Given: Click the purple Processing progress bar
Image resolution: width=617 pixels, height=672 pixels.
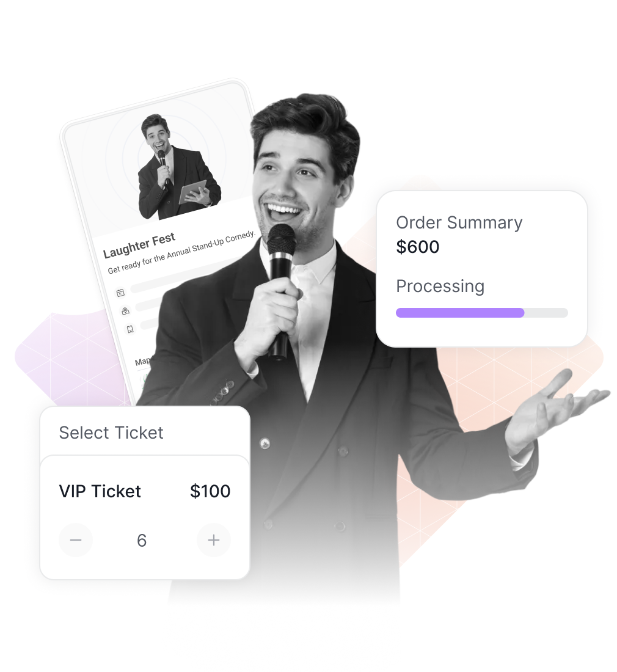Looking at the screenshot, I should tap(460, 312).
